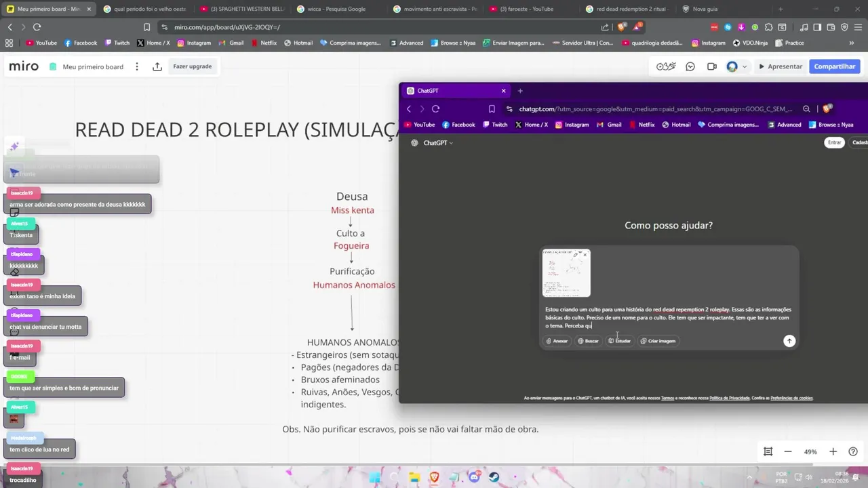The height and width of the screenshot is (488, 868).
Task: Open browser extensions puzzle icon
Action: point(770,27)
